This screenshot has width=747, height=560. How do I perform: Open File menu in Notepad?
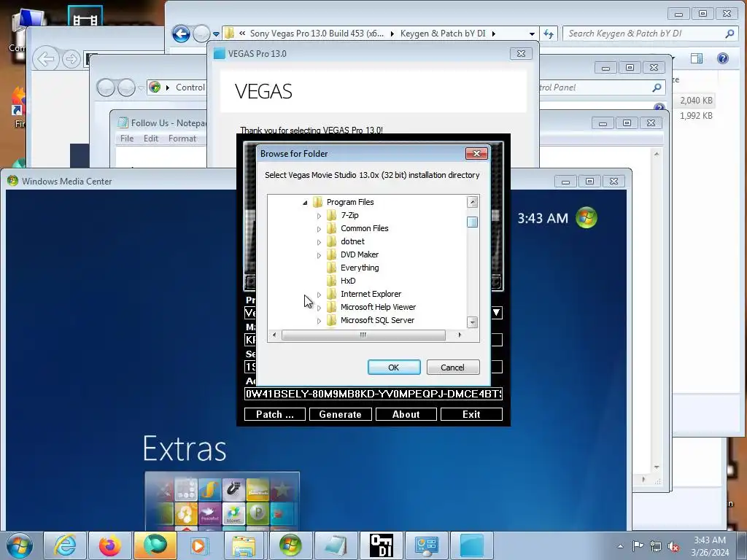click(x=127, y=139)
